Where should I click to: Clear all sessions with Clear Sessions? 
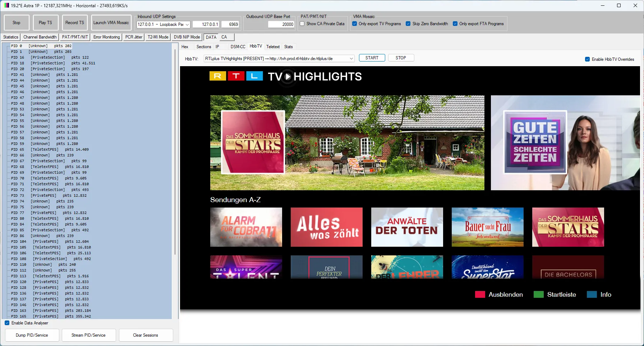coord(146,335)
